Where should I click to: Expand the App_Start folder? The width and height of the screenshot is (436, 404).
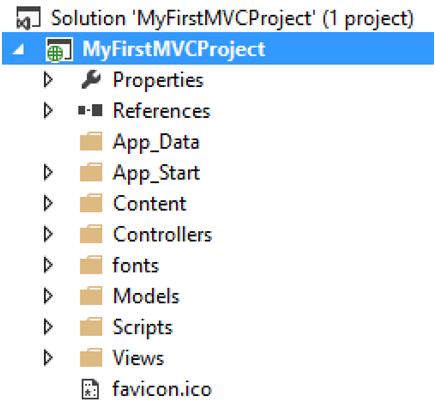coord(48,172)
